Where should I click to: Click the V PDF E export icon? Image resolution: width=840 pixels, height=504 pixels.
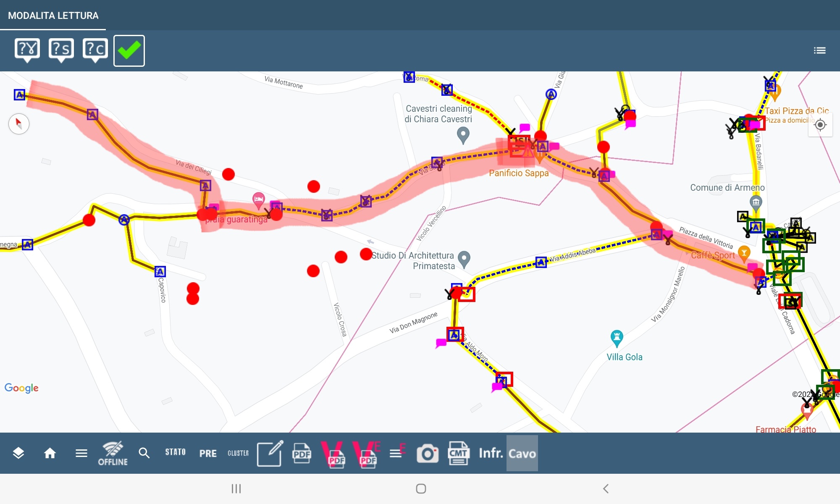coord(367,453)
